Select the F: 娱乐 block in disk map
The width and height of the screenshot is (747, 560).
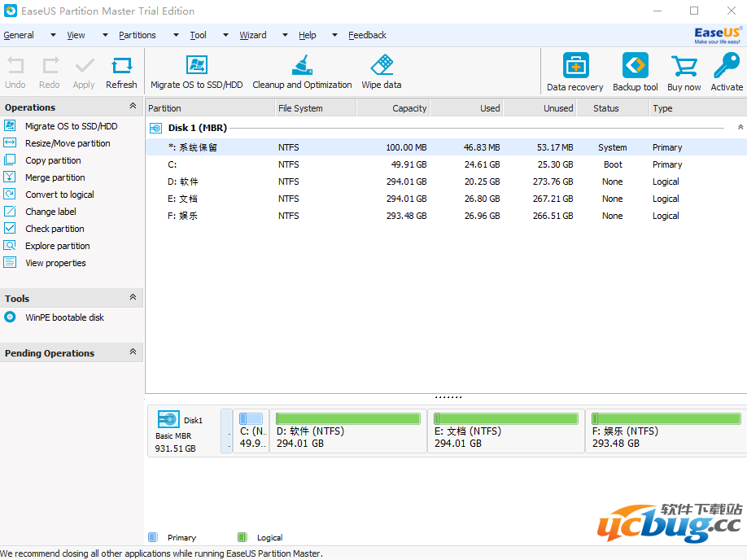point(666,431)
